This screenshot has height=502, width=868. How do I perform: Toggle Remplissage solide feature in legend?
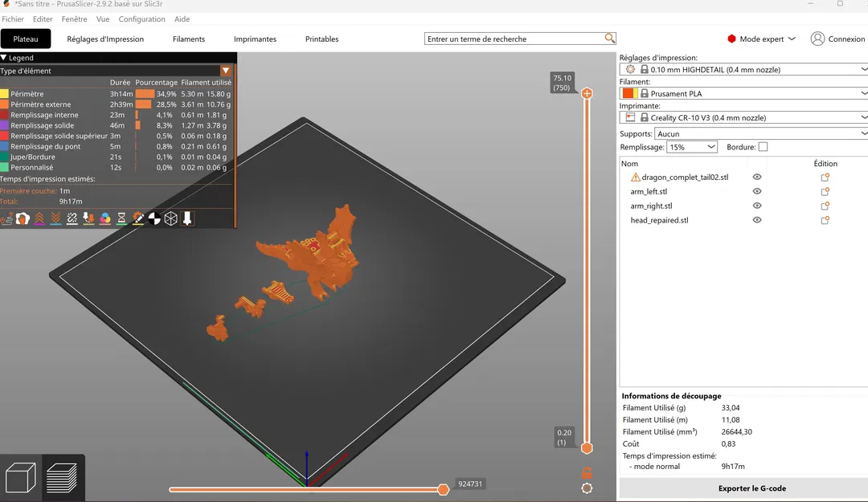pos(117,125)
